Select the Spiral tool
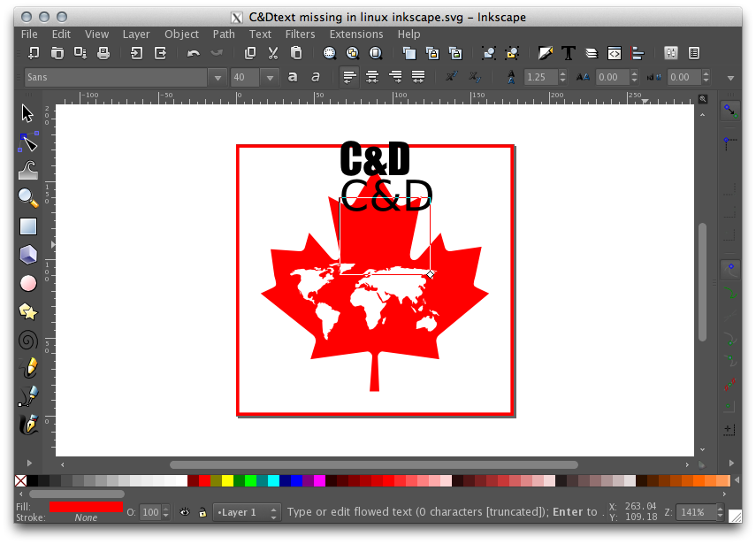 pyautogui.click(x=28, y=340)
